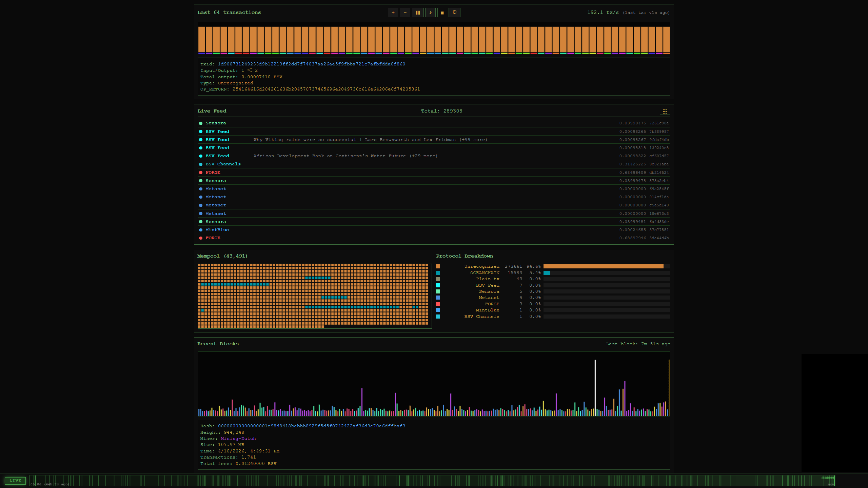Click the Unrecognized protocol label
The image size is (868, 488).
[x=481, y=266]
